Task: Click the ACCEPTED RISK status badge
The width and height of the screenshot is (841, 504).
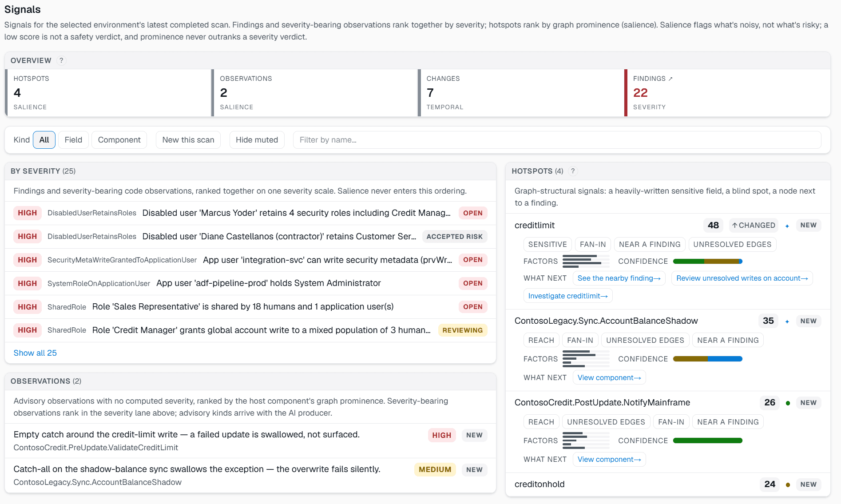Action: coord(454,237)
